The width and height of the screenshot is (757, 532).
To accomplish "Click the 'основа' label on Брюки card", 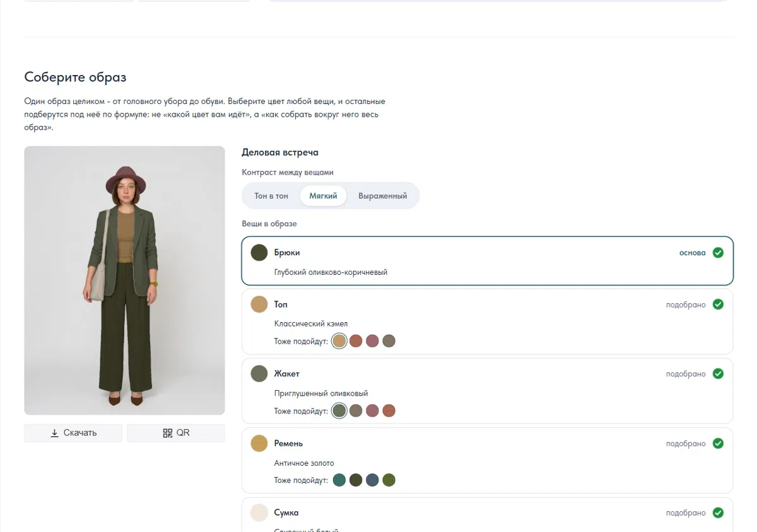I will [x=693, y=253].
